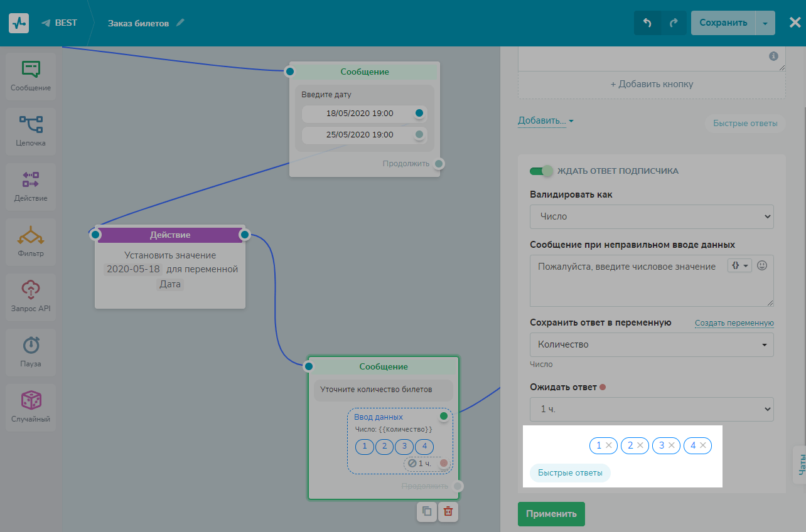
Task: Click the pencil icon to rename Заказ билетов
Action: click(x=181, y=23)
